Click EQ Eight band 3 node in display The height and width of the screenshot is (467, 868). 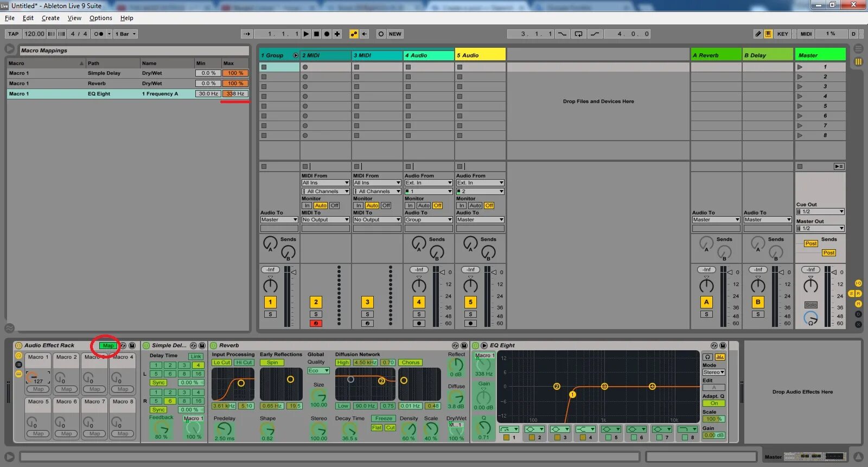[x=604, y=387]
